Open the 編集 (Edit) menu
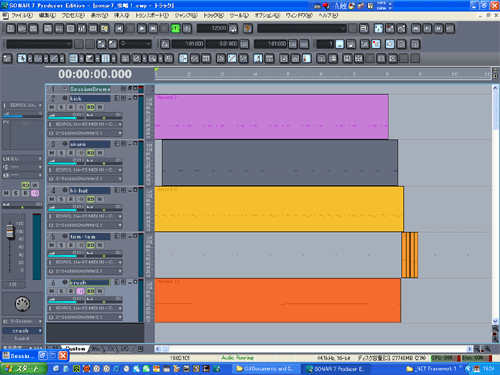Screen dimensions: 500x375 coord(47,16)
